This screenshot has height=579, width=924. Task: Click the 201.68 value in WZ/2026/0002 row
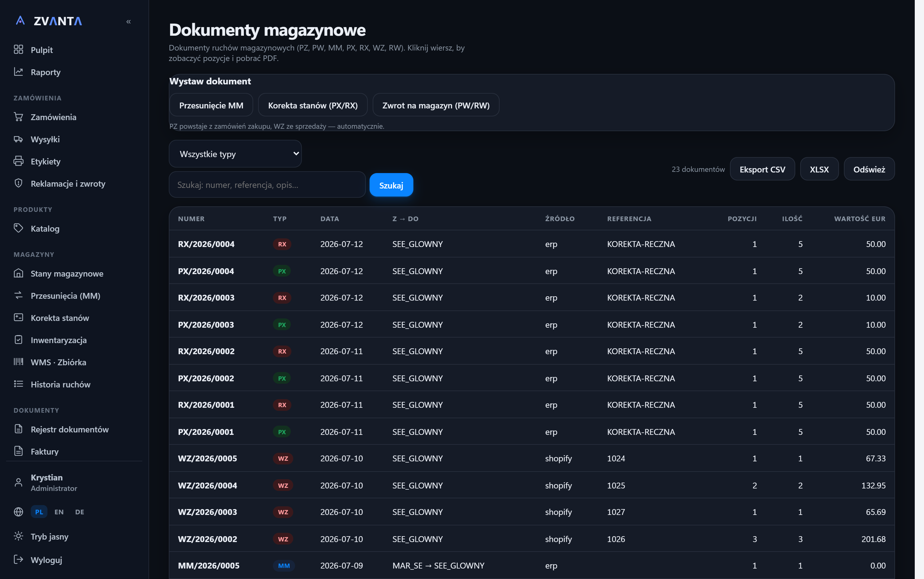click(873, 539)
